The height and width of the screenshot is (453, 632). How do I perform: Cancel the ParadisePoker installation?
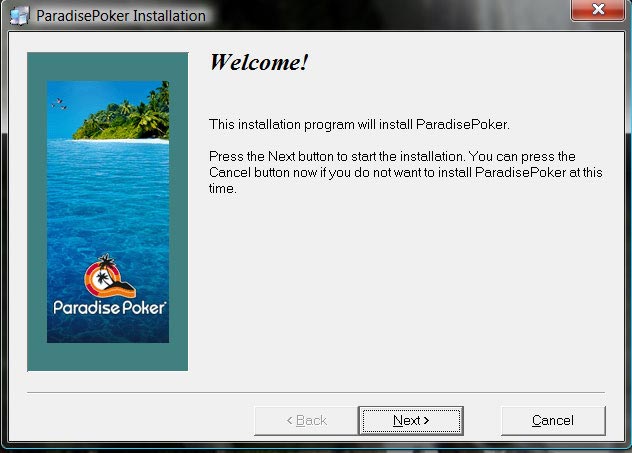553,421
